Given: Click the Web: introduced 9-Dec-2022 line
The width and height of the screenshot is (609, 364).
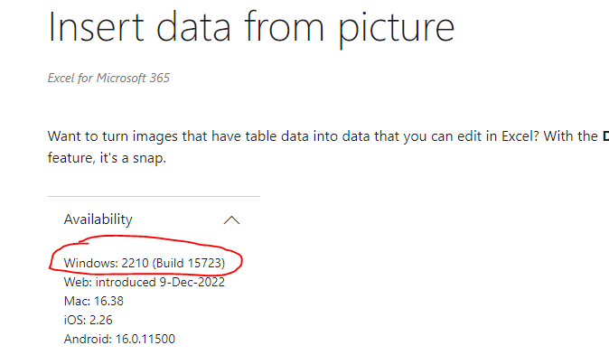Looking at the screenshot, I should pyautogui.click(x=145, y=282).
